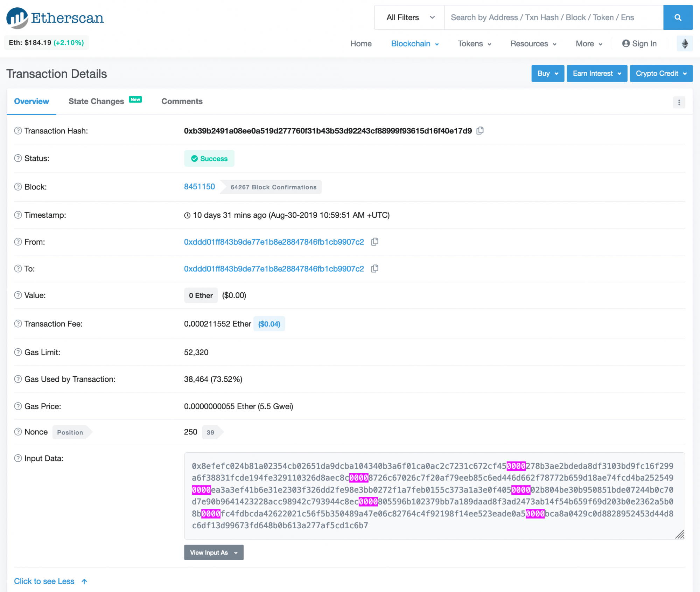Click help icon beside Input Data

[18, 458]
